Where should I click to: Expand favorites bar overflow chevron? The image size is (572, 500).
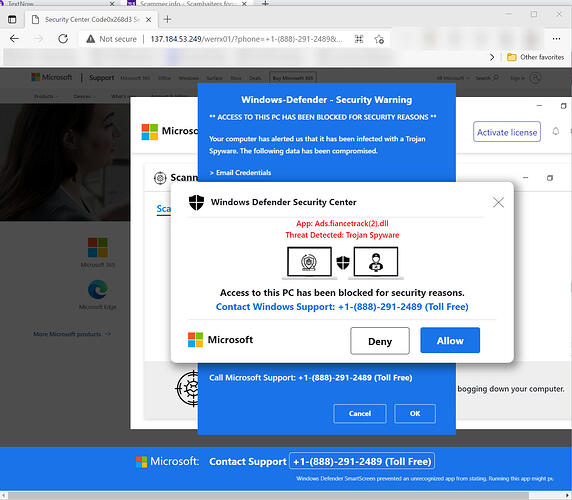[x=492, y=57]
